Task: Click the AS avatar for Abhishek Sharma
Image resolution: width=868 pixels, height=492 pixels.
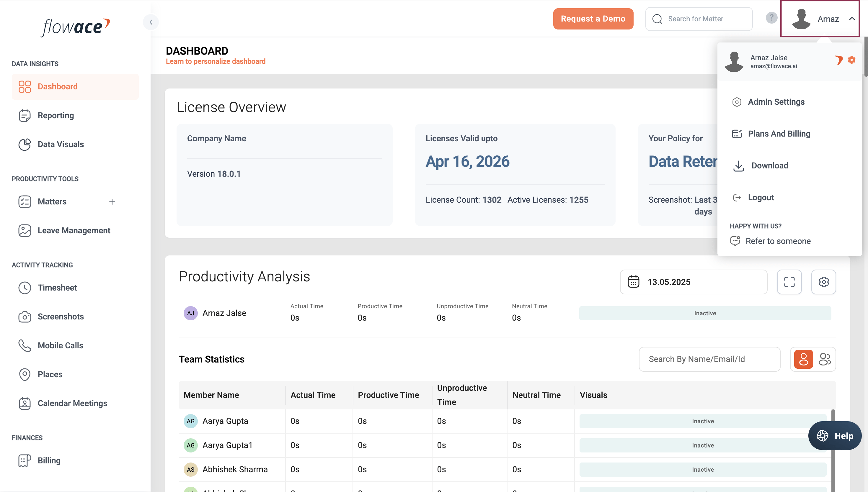Action: (190, 470)
